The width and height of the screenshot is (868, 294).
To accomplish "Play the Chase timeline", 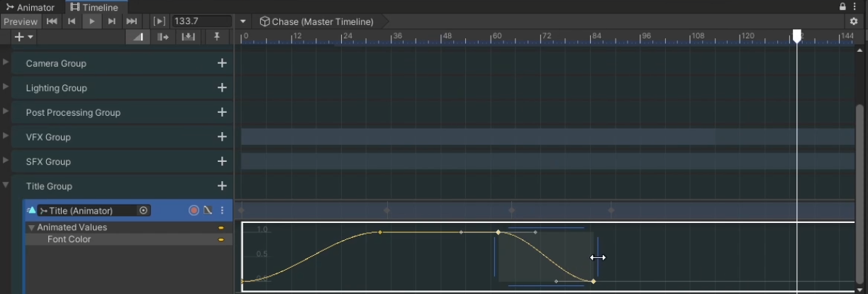I will pyautogui.click(x=91, y=22).
